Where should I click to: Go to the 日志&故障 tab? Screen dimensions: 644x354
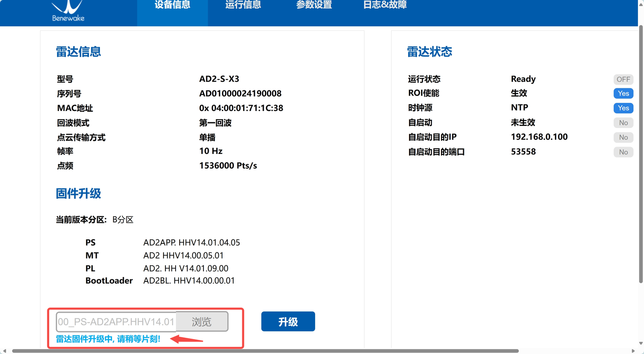click(385, 5)
